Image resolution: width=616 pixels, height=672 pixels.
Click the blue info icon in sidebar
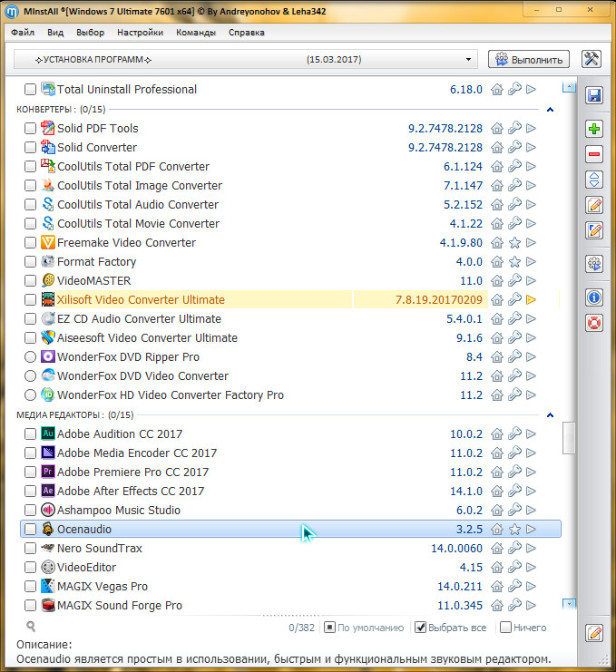coord(594,297)
